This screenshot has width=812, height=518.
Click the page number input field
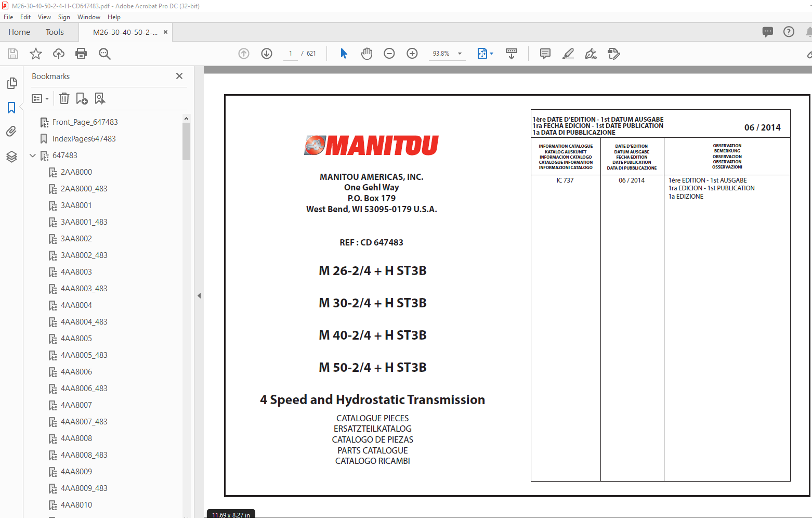[290, 54]
